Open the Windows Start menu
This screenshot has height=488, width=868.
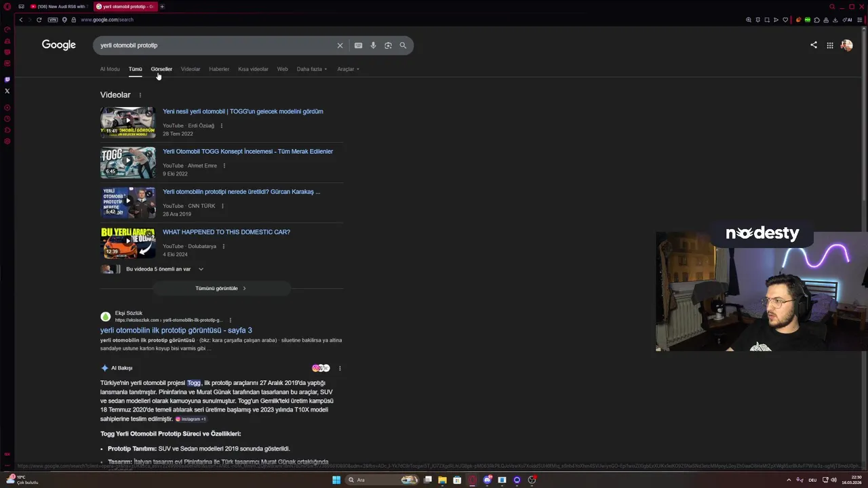(336, 480)
